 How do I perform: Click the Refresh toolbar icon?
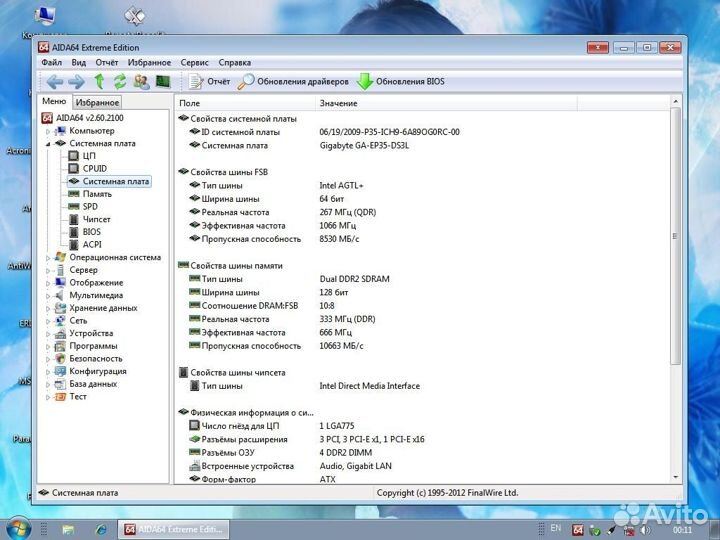[120, 82]
